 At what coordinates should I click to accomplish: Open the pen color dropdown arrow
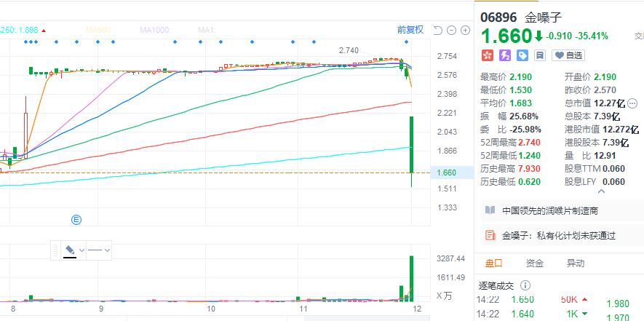coord(82,250)
